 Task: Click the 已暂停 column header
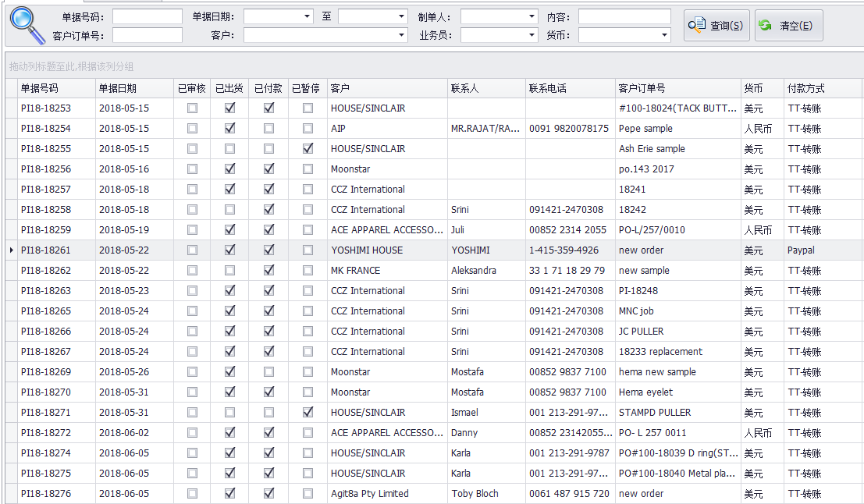tap(308, 88)
